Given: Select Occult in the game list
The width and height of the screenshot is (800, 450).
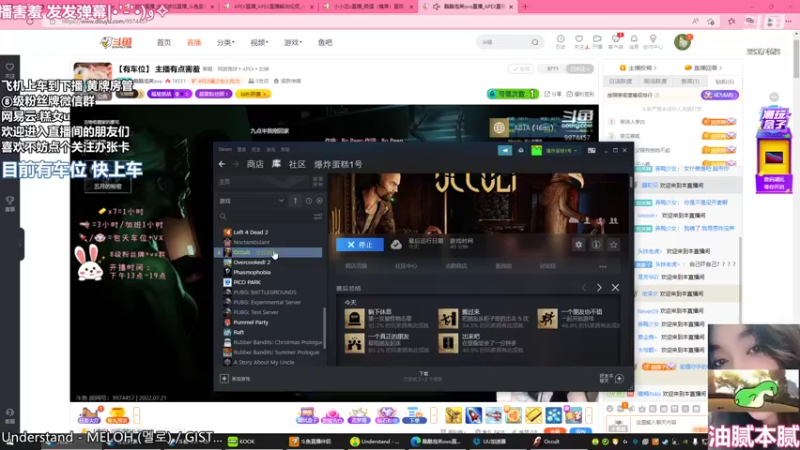Looking at the screenshot, I should tap(270, 253).
